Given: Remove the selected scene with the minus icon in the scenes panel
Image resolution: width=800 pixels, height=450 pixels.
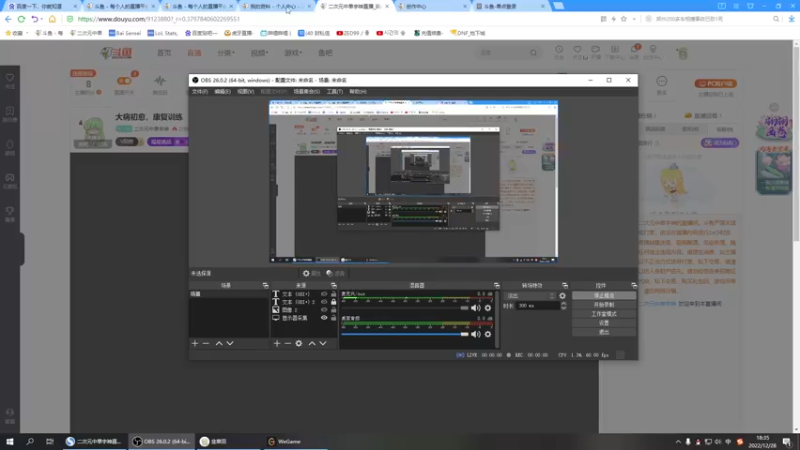Looking at the screenshot, I should [206, 343].
